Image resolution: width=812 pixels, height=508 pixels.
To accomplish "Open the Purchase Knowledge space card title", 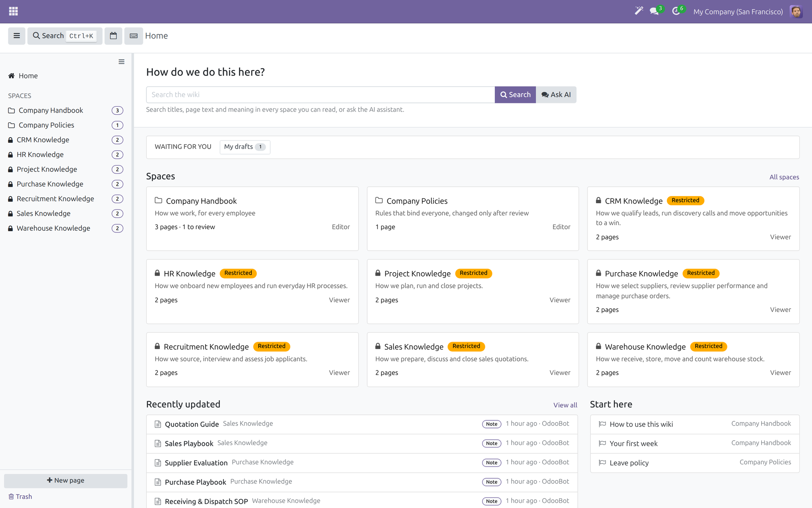I will click(x=641, y=273).
